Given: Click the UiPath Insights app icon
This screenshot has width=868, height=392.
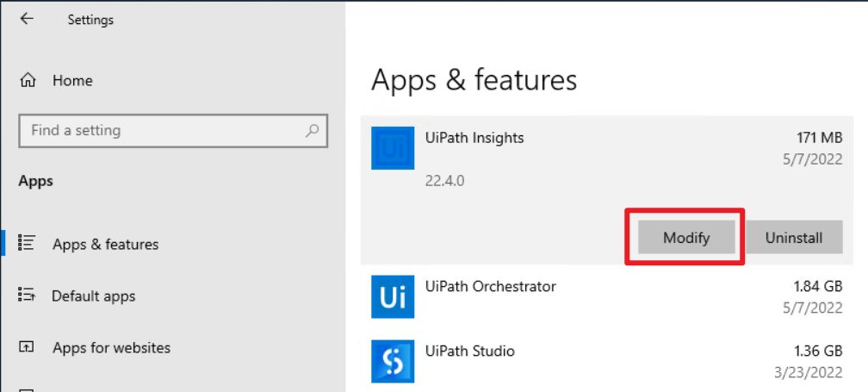Looking at the screenshot, I should coord(393,148).
